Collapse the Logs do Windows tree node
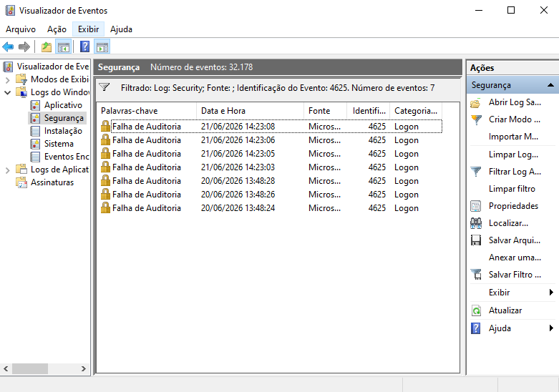559x392 pixels. coord(7,93)
